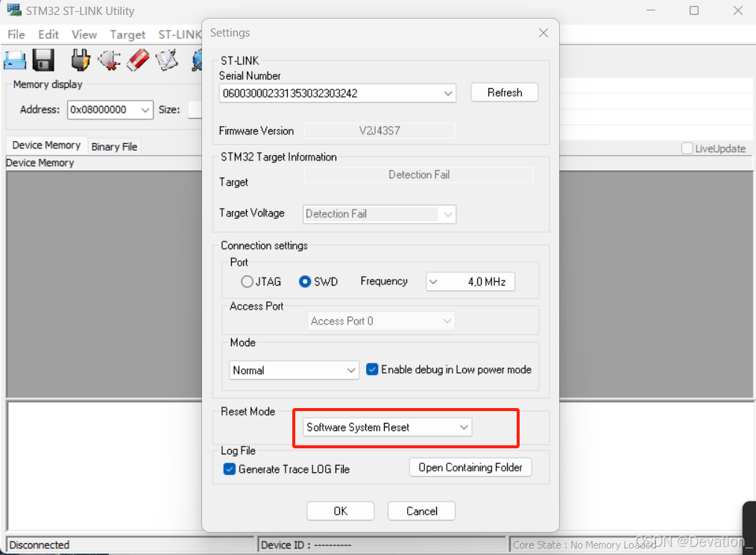756x555 pixels.
Task: Click the Firmware Version field V2J43S7
Action: pos(379,131)
